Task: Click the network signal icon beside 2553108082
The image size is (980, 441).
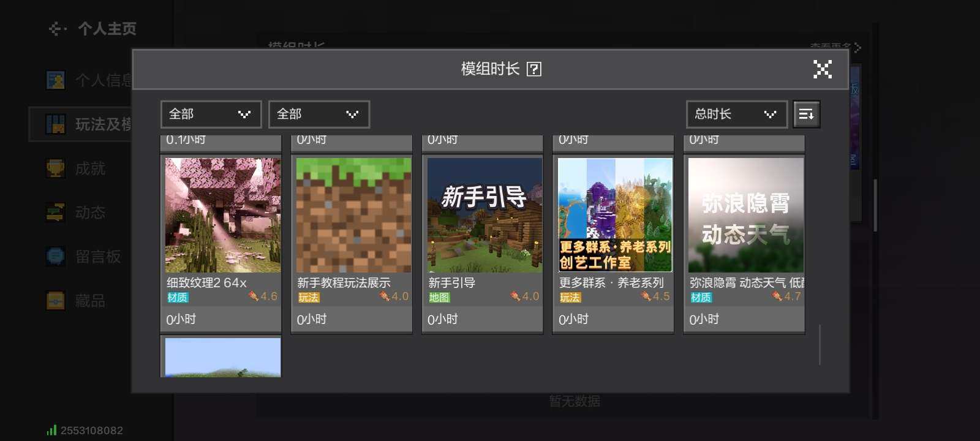Action: pos(51,431)
